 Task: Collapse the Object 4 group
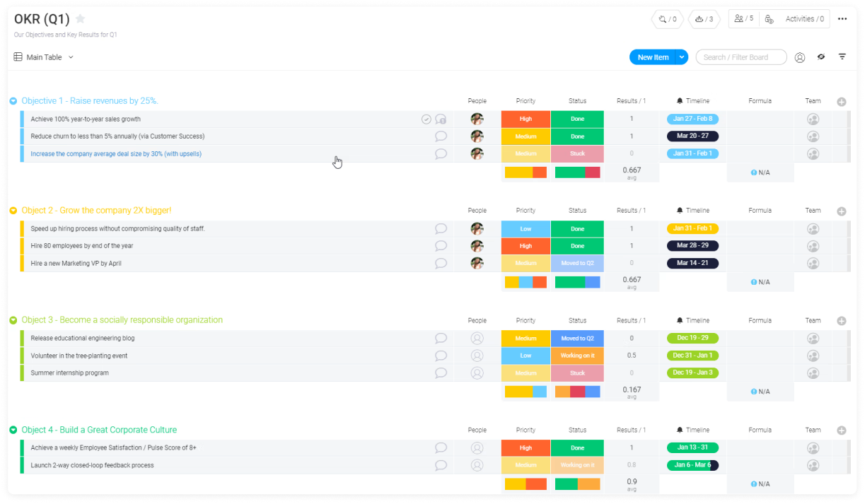click(x=13, y=430)
